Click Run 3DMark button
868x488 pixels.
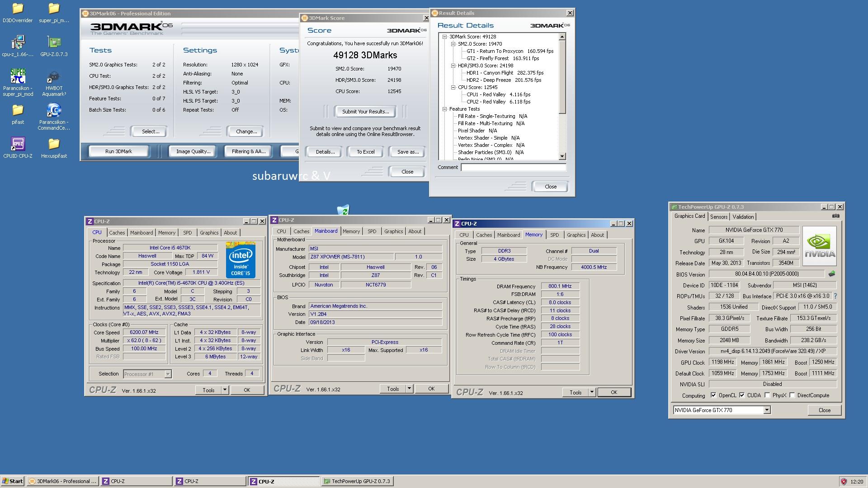(118, 151)
